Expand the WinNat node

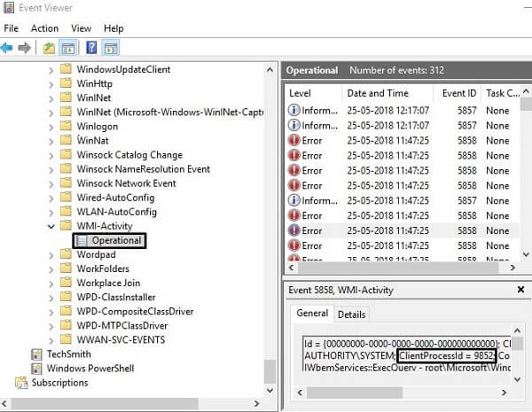pos(51,142)
